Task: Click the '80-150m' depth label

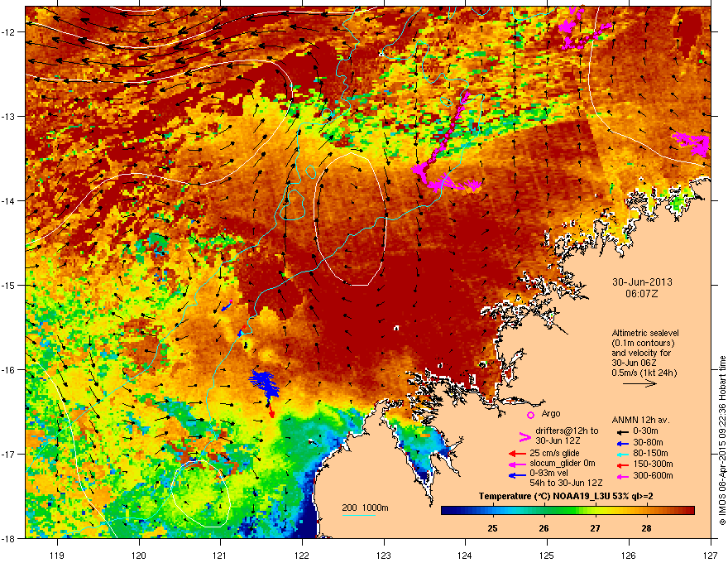Action: click(x=650, y=454)
